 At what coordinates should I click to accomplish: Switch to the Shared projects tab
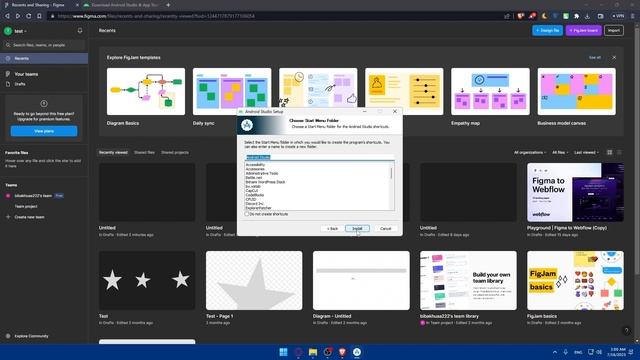point(175,152)
